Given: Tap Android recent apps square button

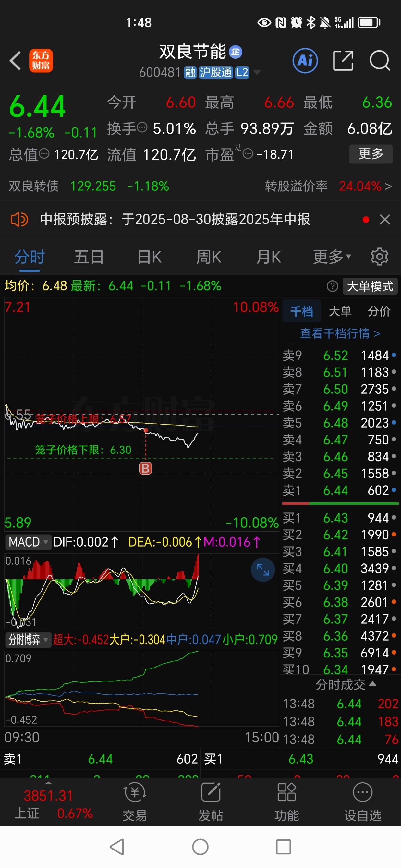Looking at the screenshot, I should [284, 847].
